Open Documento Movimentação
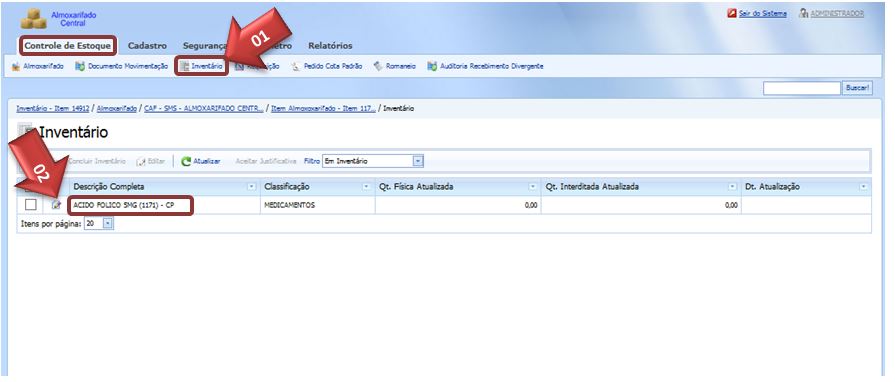This screenshot has width=895, height=382. coord(122,66)
